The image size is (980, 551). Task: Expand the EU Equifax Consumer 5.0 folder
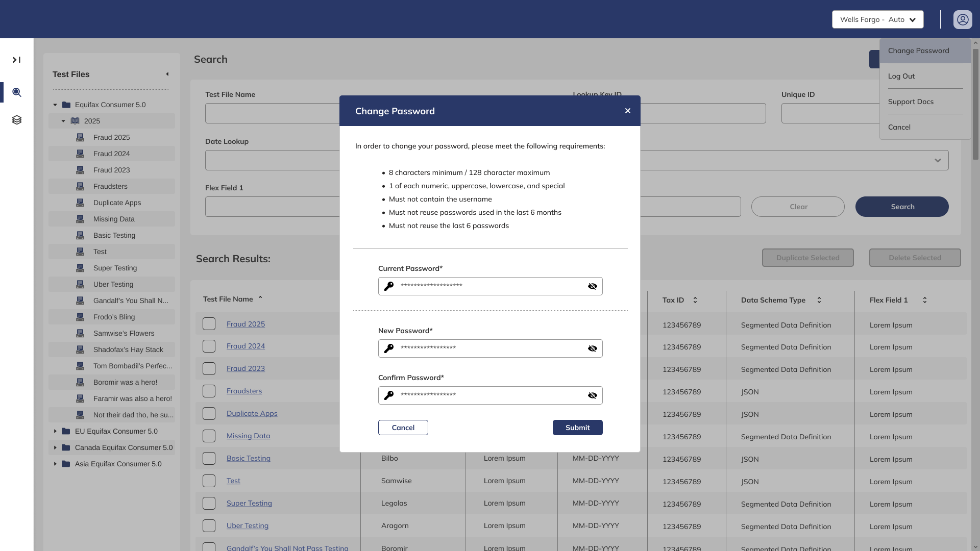coord(55,431)
